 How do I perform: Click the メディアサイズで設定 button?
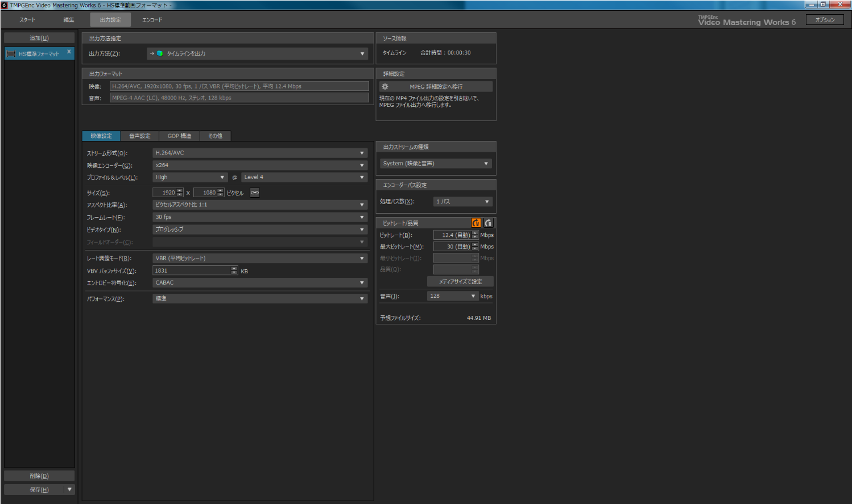(x=460, y=282)
